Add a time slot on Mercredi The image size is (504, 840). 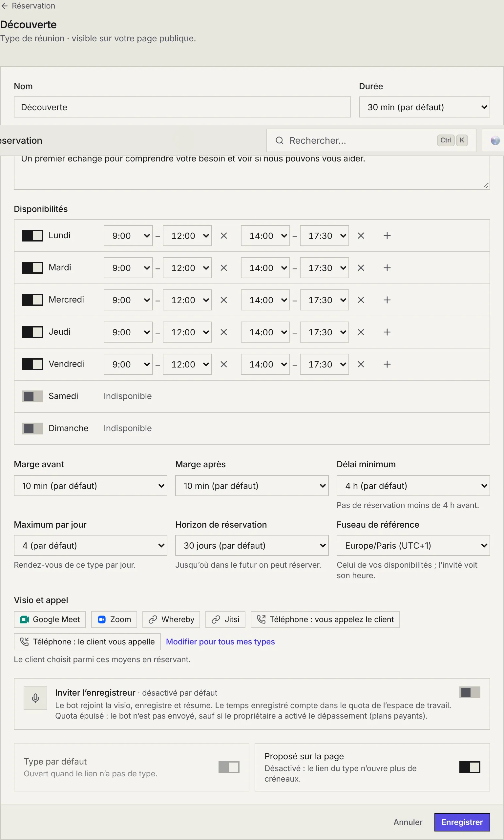click(387, 300)
